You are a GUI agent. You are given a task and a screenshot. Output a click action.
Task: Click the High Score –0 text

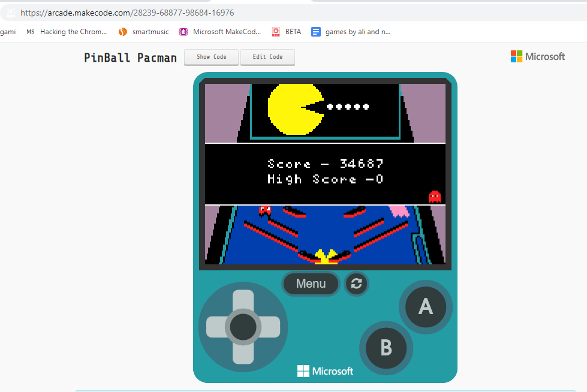click(x=325, y=179)
